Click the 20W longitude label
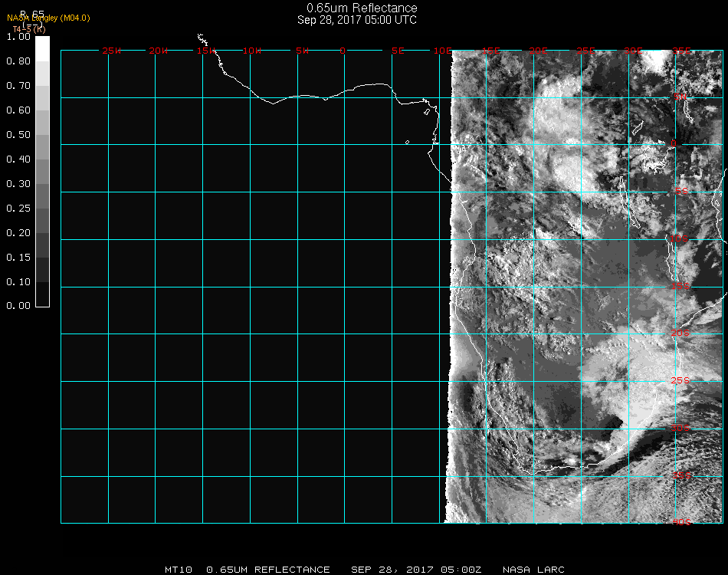The image size is (728, 575). [x=158, y=51]
